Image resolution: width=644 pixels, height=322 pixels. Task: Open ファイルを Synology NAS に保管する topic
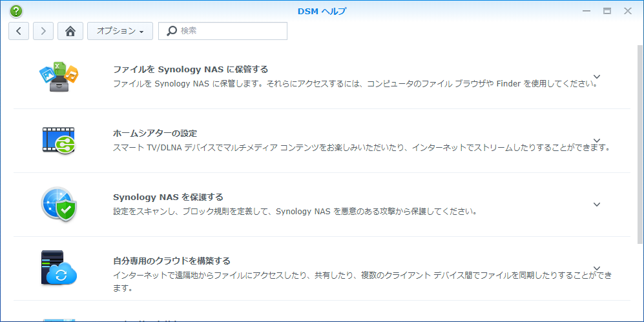pyautogui.click(x=191, y=69)
